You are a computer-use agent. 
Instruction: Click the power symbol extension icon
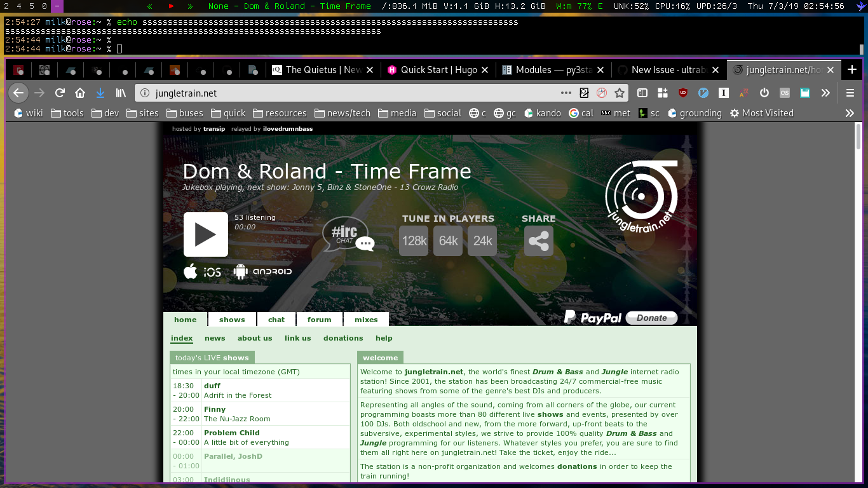click(x=764, y=93)
